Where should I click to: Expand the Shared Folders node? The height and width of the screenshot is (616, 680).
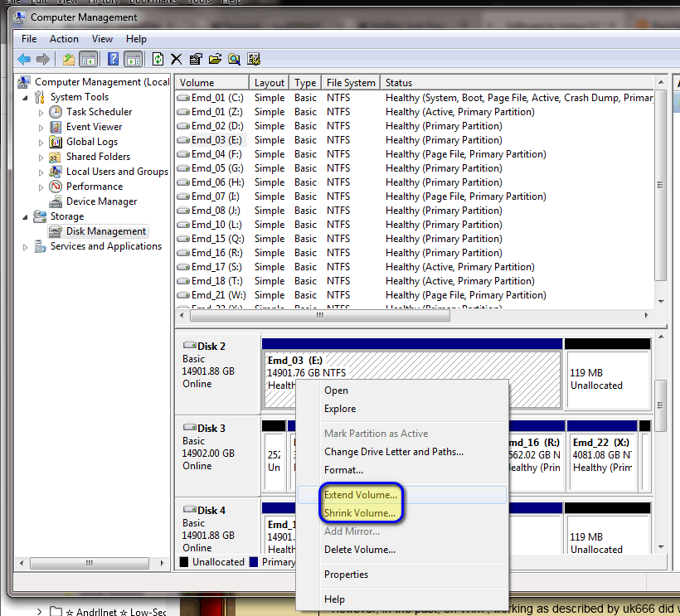pyautogui.click(x=41, y=158)
